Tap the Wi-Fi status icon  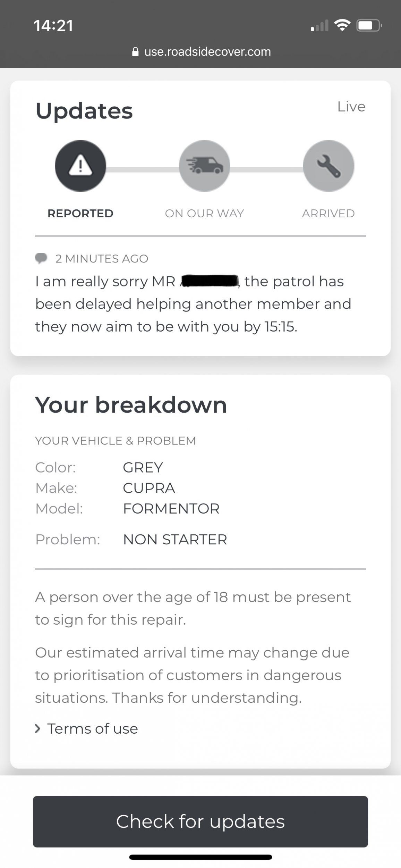[342, 25]
